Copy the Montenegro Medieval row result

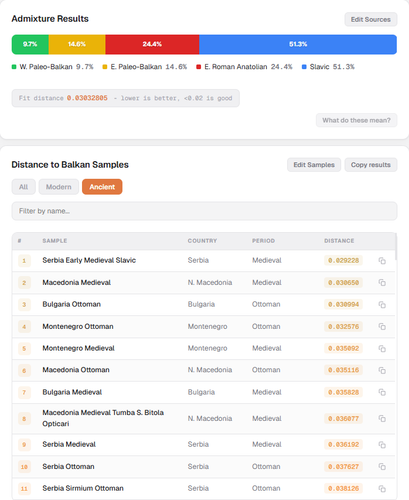tap(382, 349)
